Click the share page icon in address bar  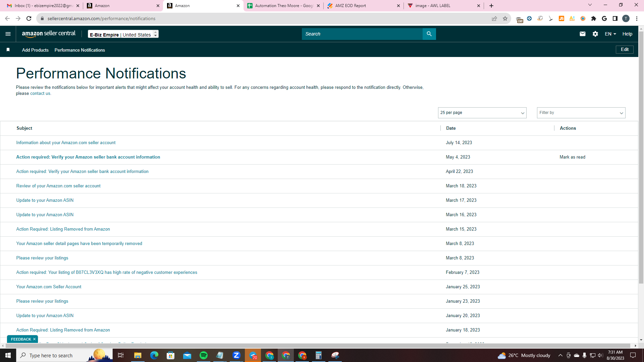pos(494,18)
